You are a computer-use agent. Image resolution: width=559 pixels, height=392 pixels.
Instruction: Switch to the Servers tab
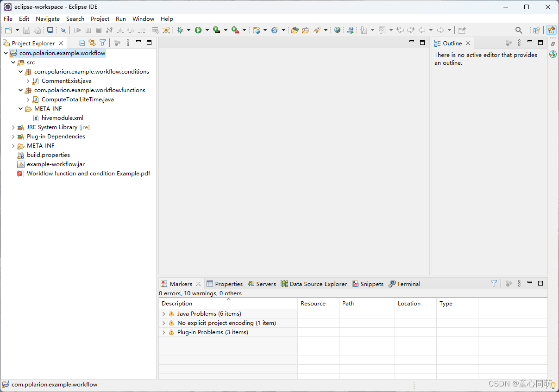262,284
